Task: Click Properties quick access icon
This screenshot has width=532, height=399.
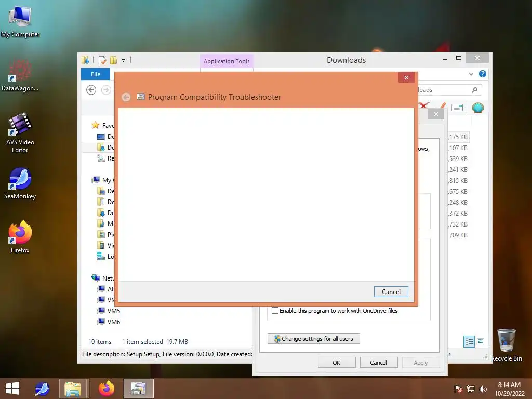Action: 102,60
